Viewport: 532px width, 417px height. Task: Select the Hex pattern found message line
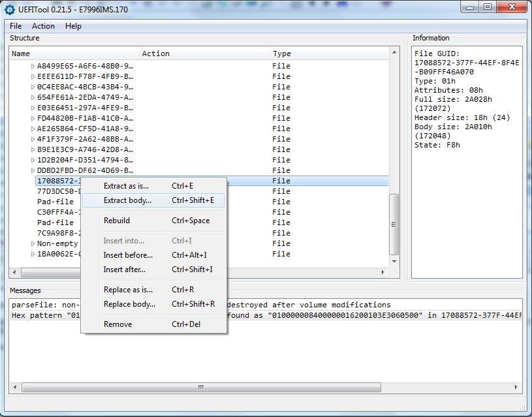pyautogui.click(x=266, y=316)
